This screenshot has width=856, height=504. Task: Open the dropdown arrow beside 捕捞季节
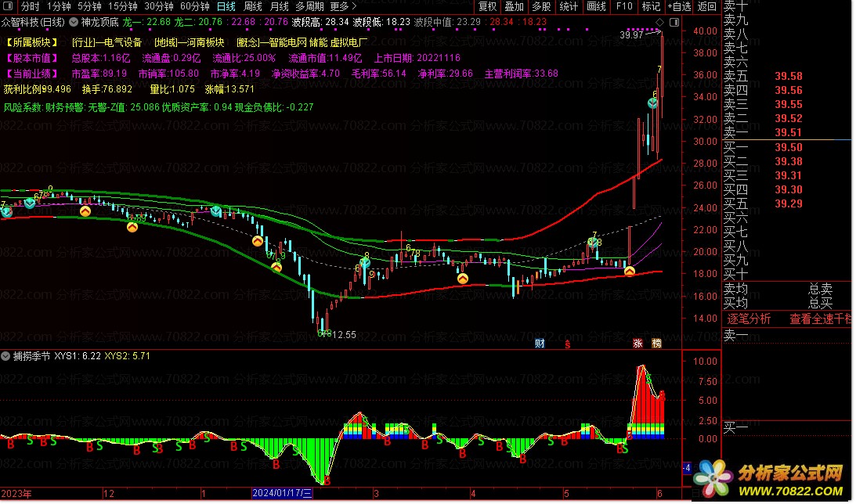click(x=5, y=356)
